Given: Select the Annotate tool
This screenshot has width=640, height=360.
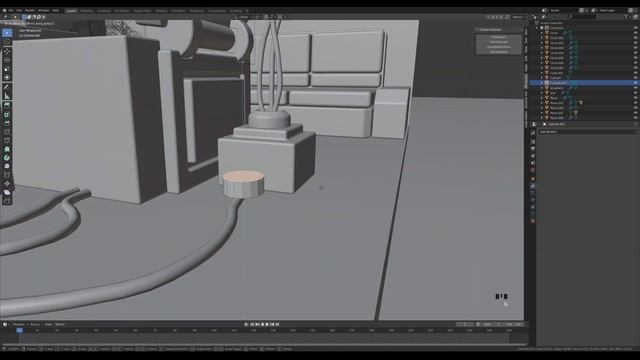Looking at the screenshot, I should (x=7, y=87).
